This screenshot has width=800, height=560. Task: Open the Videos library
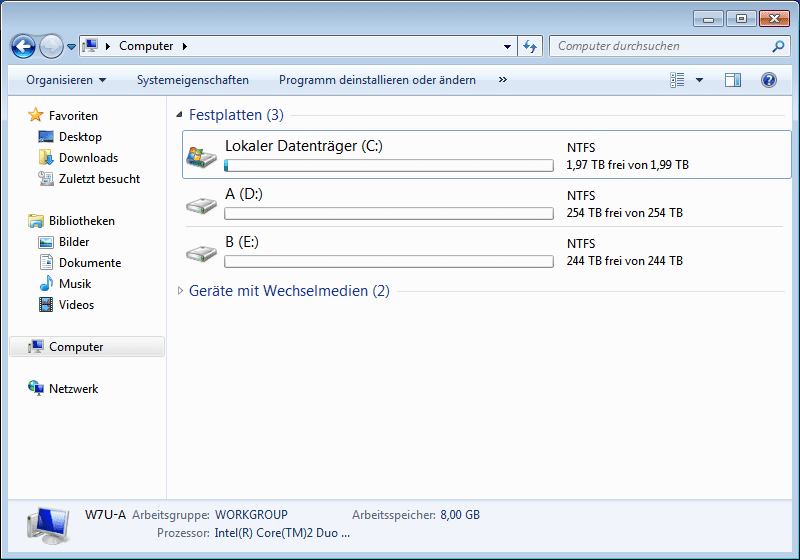point(77,304)
